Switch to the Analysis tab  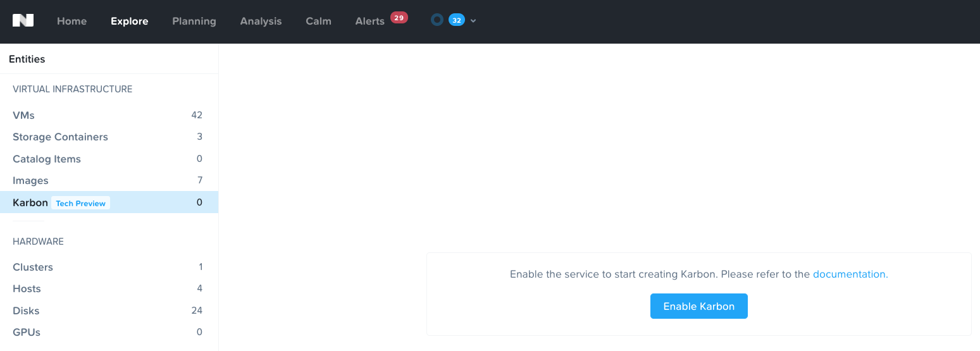tap(261, 21)
